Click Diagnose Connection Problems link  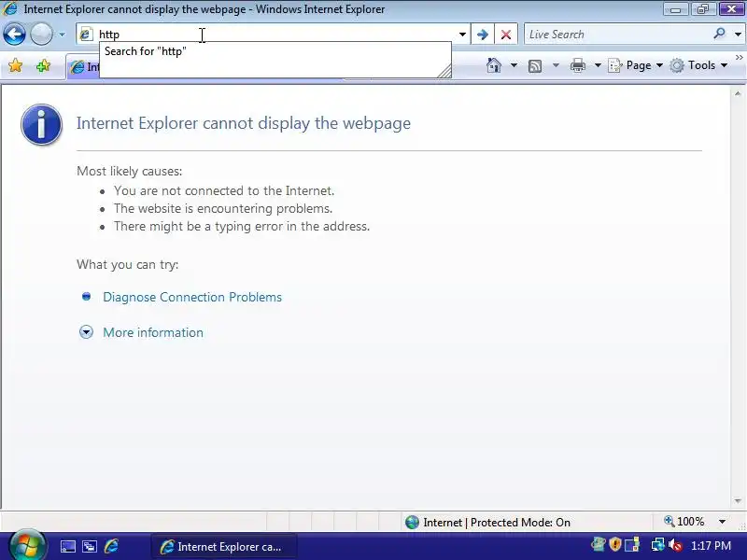pyautogui.click(x=192, y=297)
